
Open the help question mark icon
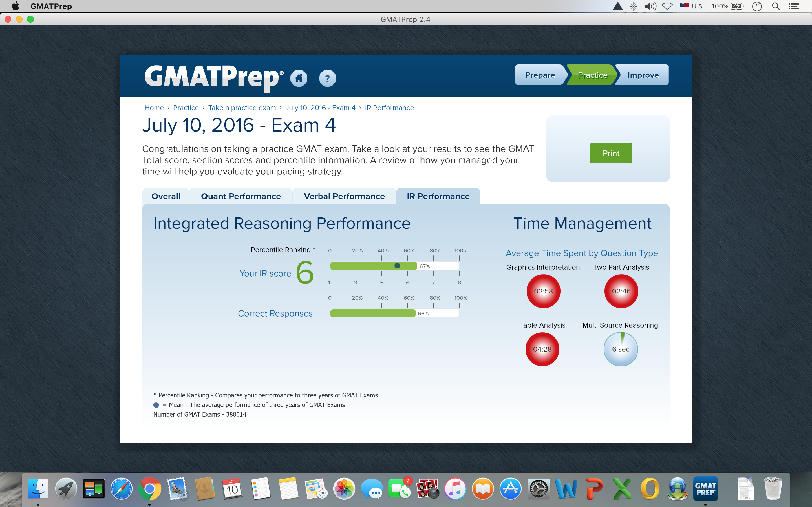click(327, 79)
